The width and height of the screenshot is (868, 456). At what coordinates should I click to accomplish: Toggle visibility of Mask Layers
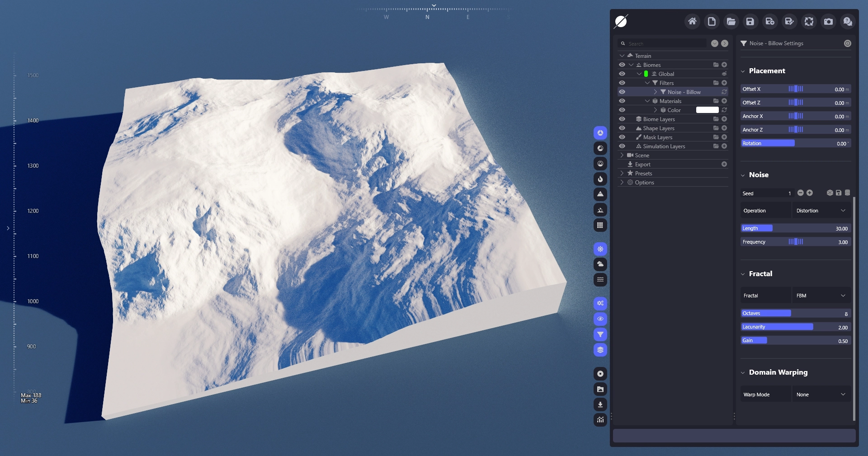(x=622, y=137)
